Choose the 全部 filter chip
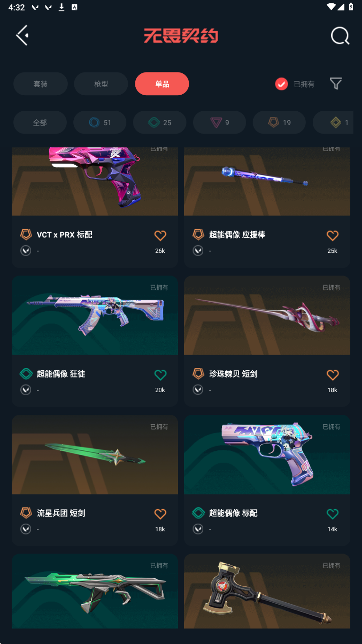 (40, 123)
